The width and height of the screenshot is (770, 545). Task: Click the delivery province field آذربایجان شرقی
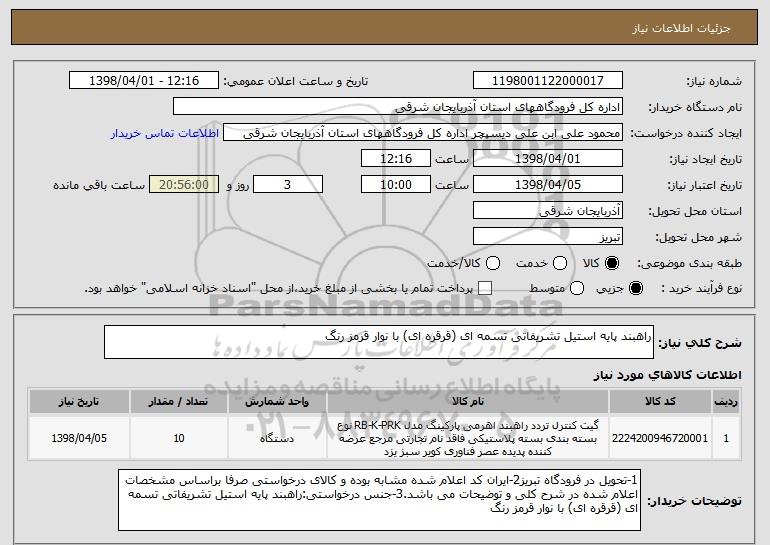[548, 211]
